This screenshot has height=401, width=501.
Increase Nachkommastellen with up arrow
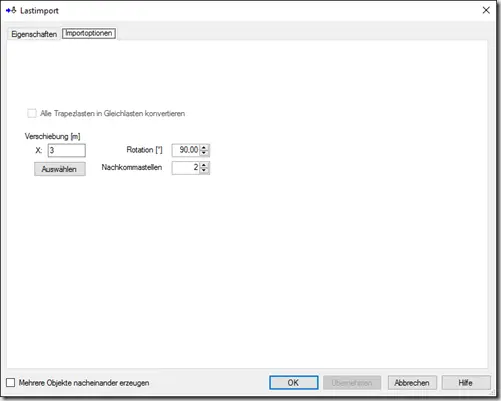coord(204,165)
